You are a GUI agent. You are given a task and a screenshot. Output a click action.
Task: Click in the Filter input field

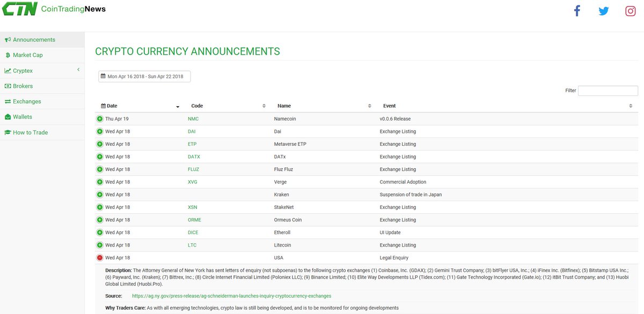tap(608, 91)
